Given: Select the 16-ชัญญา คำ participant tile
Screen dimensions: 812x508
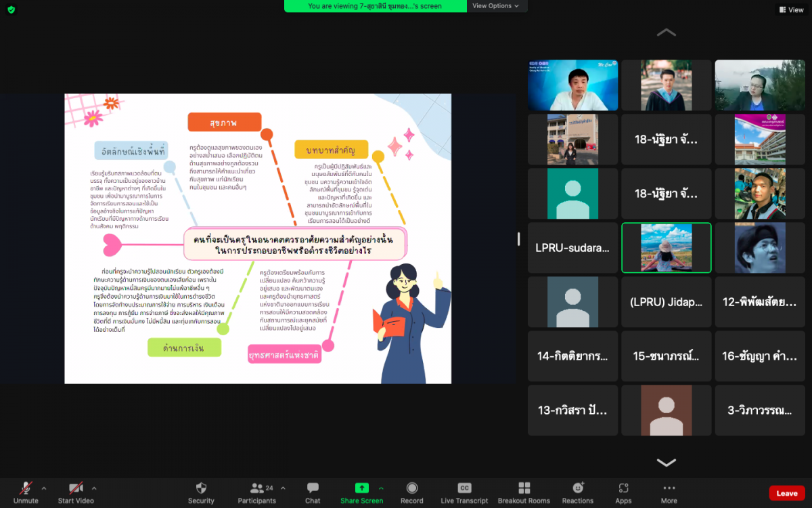Looking at the screenshot, I should click(x=760, y=356).
